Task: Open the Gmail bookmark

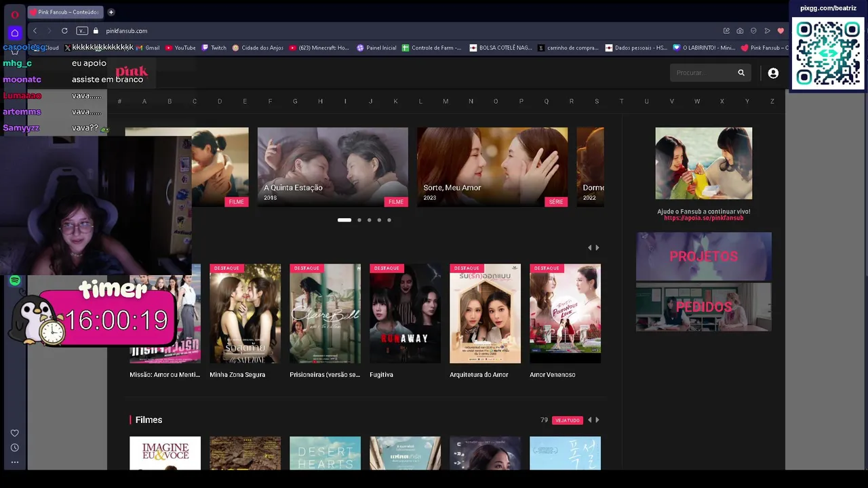Action: coord(148,47)
